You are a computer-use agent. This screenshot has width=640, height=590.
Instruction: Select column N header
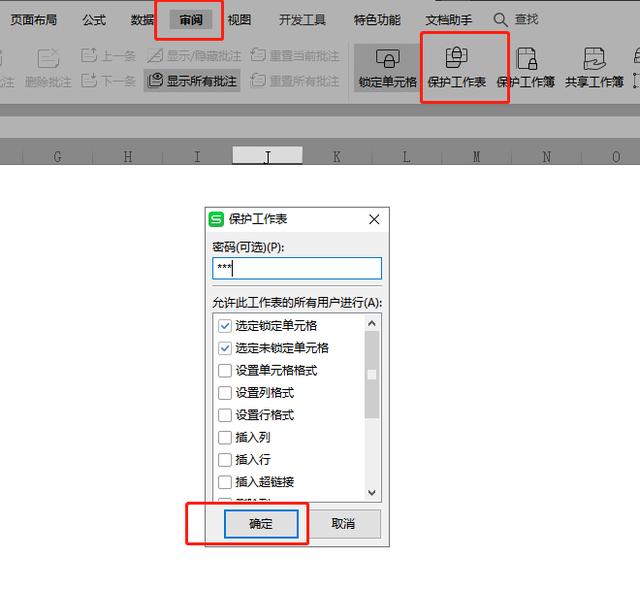(546, 157)
